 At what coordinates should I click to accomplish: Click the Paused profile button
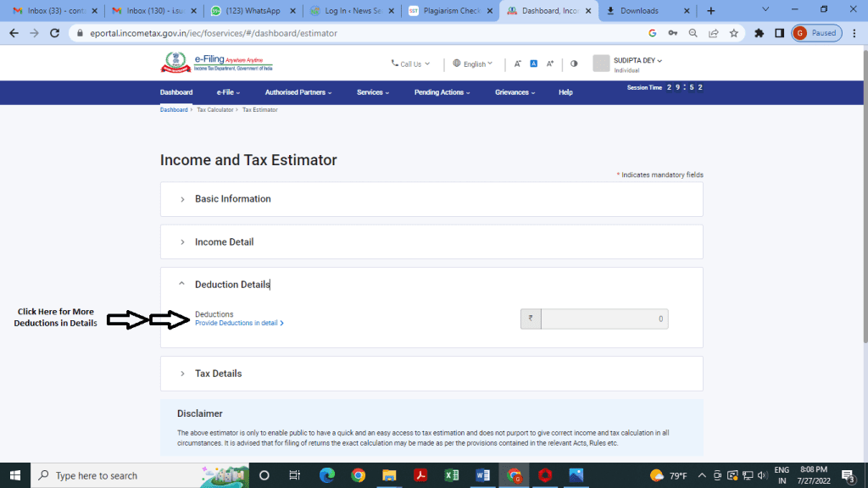(816, 33)
